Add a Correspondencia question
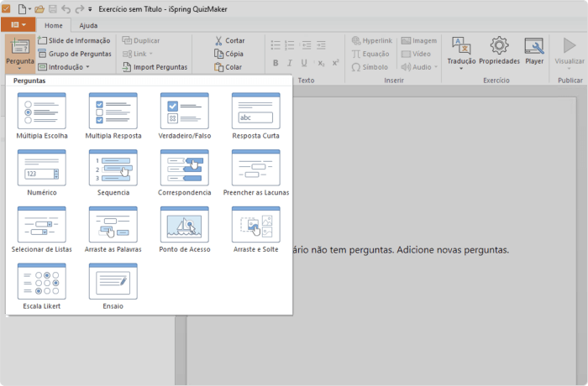The width and height of the screenshot is (588, 386). pos(185,172)
